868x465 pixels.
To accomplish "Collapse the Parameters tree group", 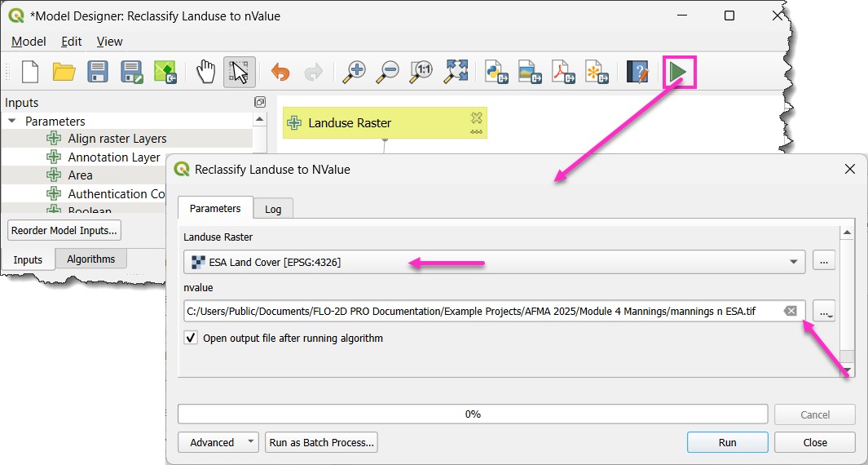I will pos(12,121).
